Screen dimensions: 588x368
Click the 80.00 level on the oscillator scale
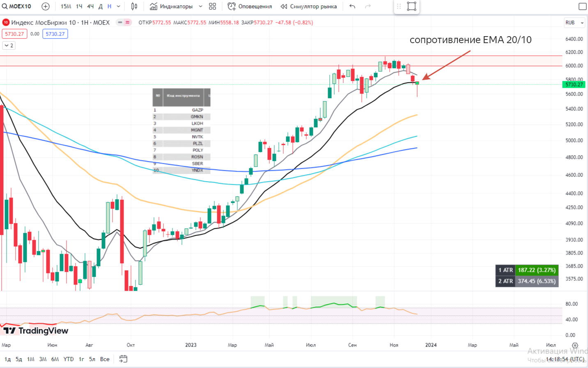coord(572,304)
